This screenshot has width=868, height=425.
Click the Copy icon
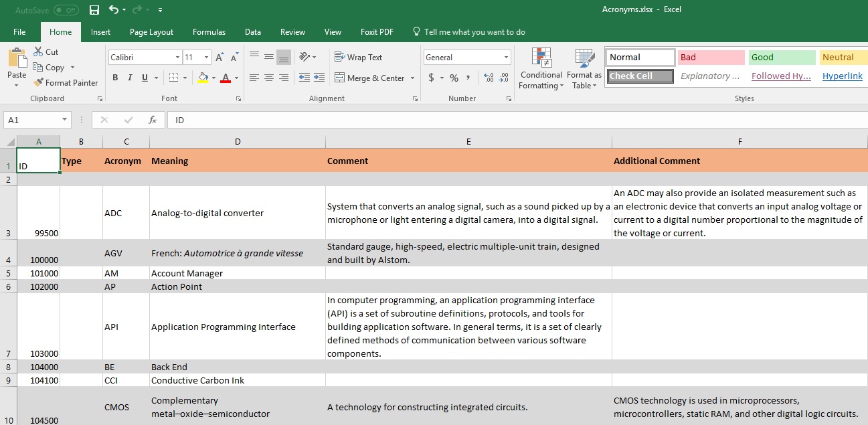[38, 68]
